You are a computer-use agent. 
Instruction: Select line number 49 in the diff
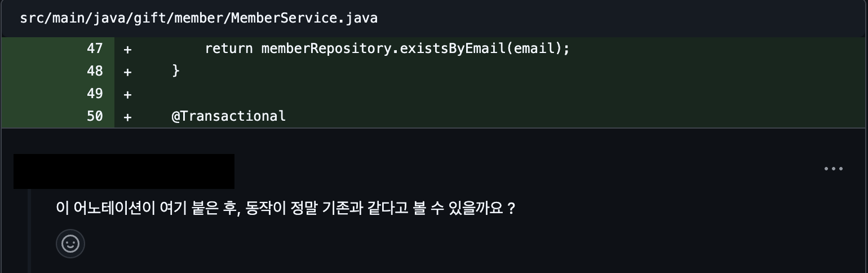[x=95, y=94]
